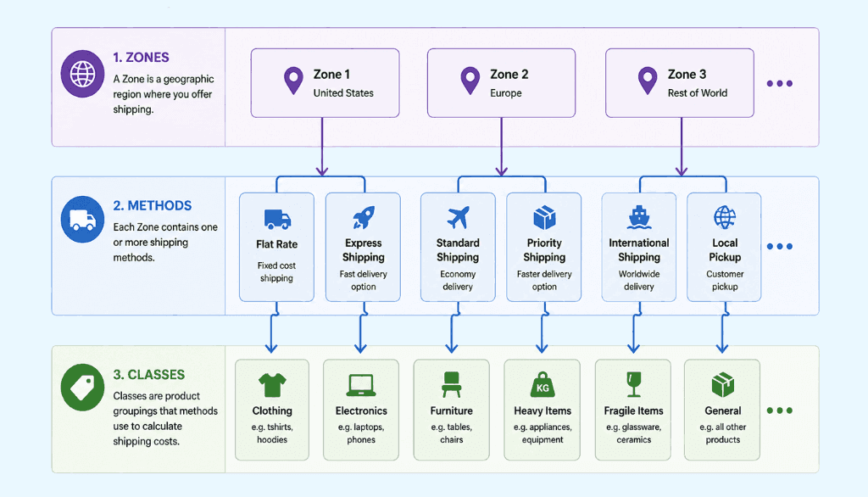Click the '3. CLASSES' heading
This screenshot has height=497, width=868.
pyautogui.click(x=149, y=375)
